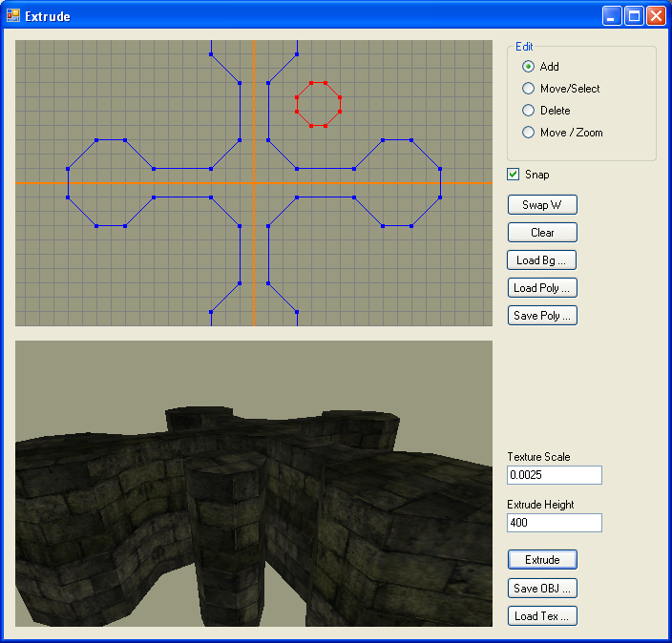Switch to Delete edit mode
This screenshot has height=643, width=672.
click(529, 111)
